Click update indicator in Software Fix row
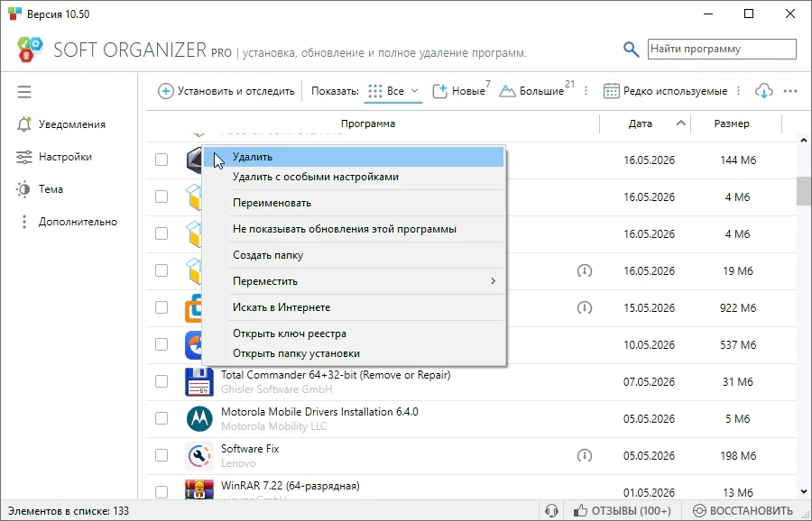Screen dimensions: 812x521 coord(584,455)
